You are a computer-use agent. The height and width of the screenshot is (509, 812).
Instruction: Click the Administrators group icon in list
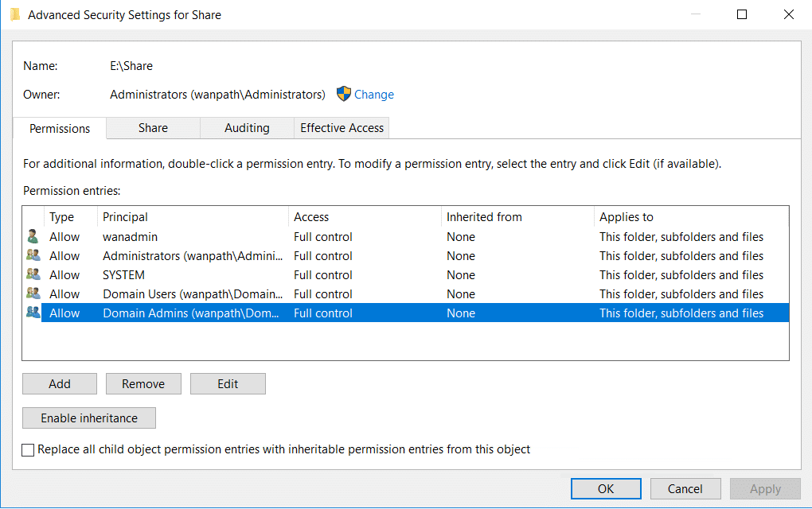33,255
